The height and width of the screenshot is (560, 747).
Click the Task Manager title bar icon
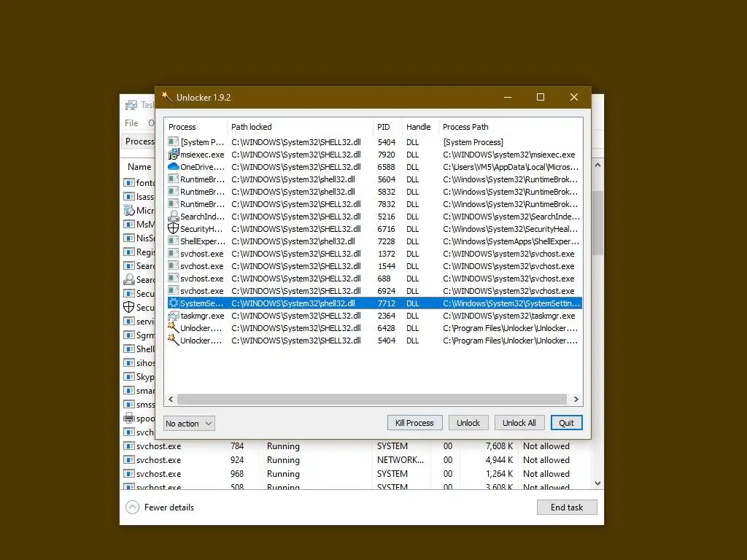tap(131, 105)
